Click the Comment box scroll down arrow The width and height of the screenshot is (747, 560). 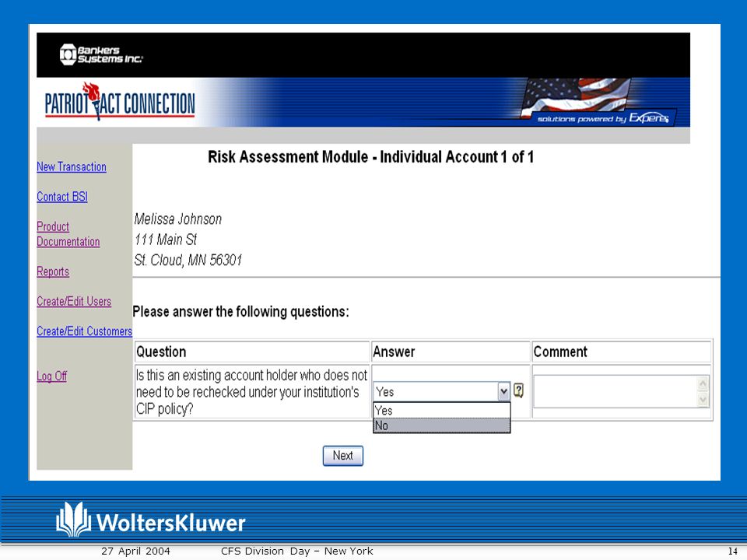[x=703, y=400]
